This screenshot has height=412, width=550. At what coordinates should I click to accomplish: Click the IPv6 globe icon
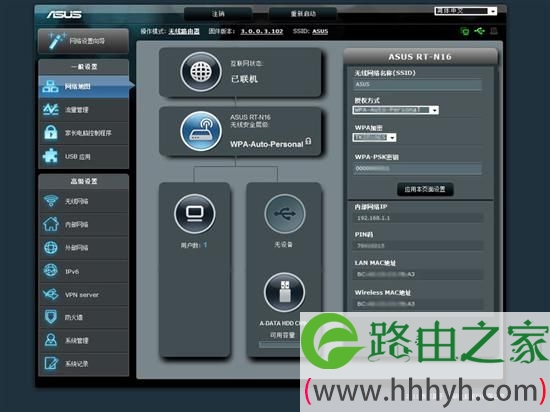tap(51, 271)
